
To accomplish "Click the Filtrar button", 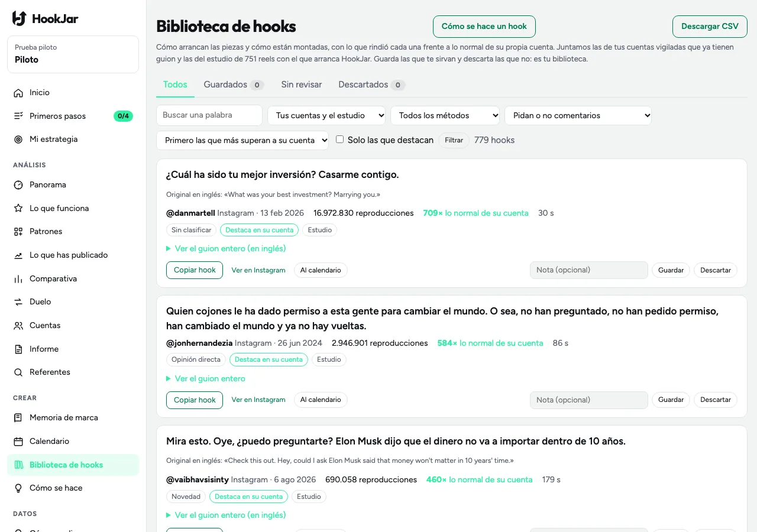I will (x=454, y=140).
